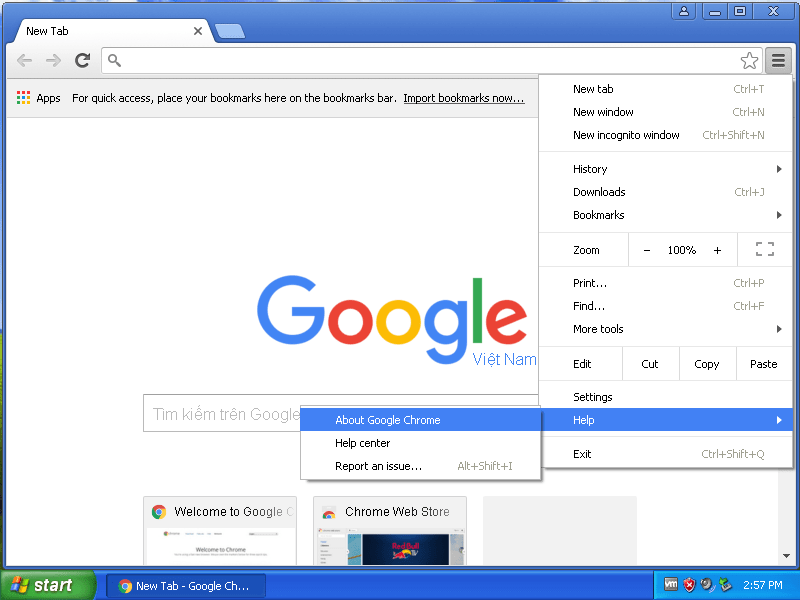Image resolution: width=800 pixels, height=600 pixels.
Task: Open the Apps grid shortcut
Action: click(38, 98)
